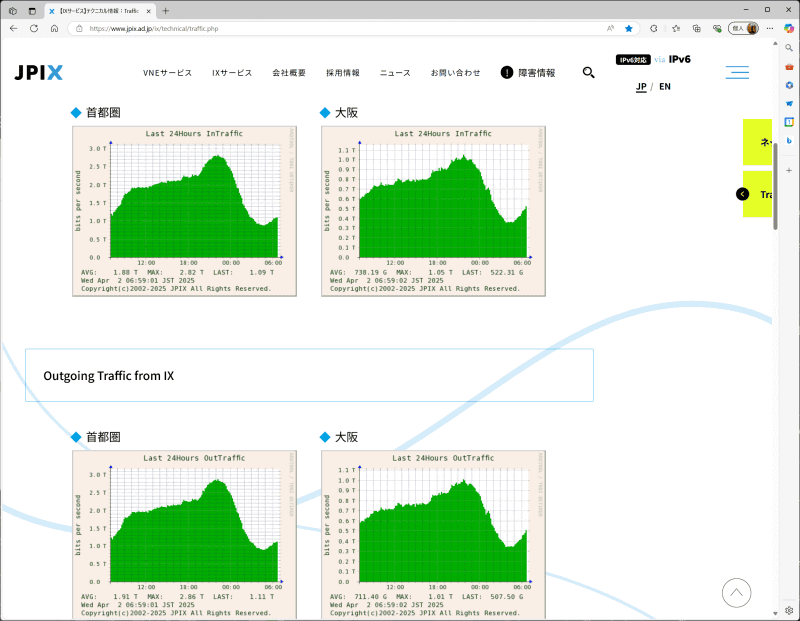Screen dimensions: 800x621
Task: Open the site search magnifier
Action: (x=588, y=72)
